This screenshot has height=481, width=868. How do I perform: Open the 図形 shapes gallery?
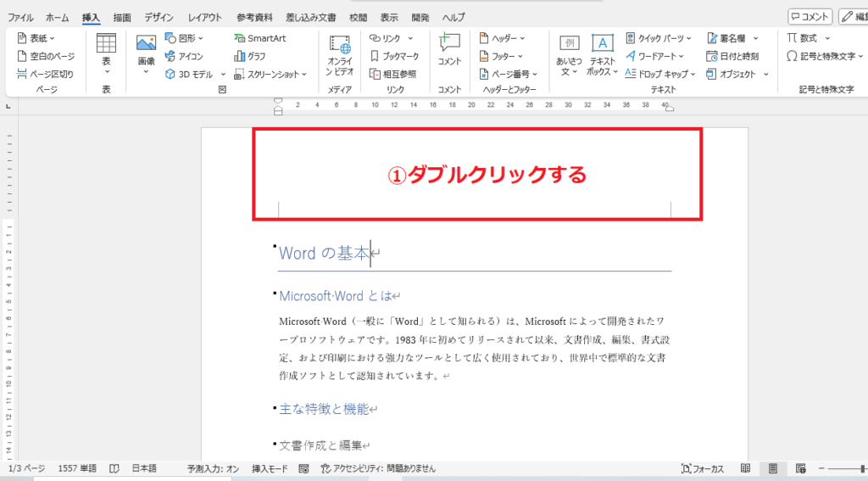pos(184,38)
